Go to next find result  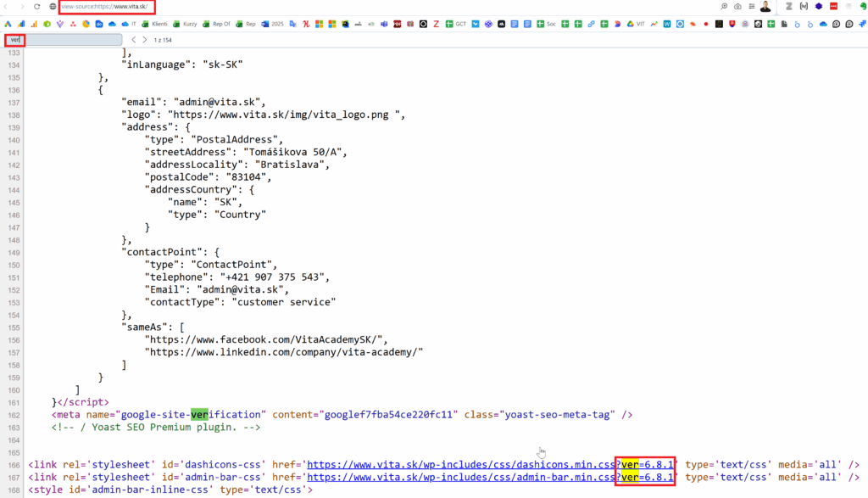coord(145,40)
